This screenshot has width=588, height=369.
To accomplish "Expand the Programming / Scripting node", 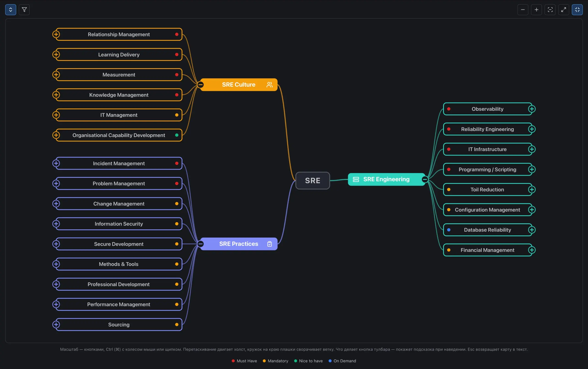I will tap(532, 170).
